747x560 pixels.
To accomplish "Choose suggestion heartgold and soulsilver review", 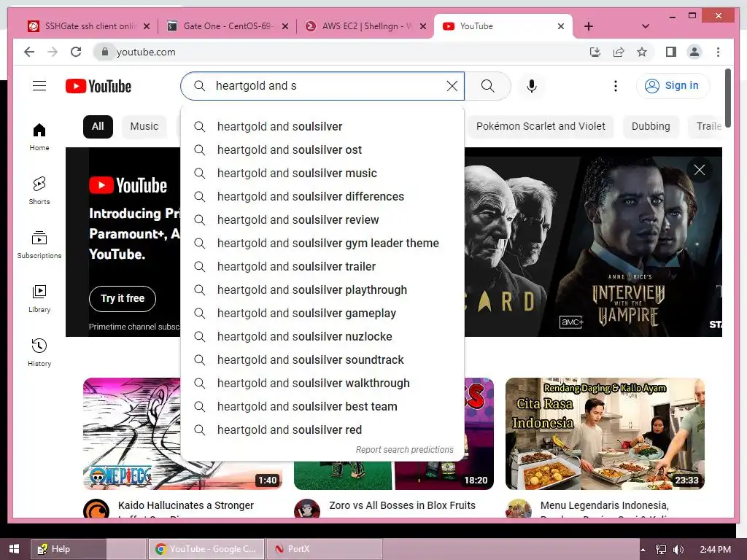I will (x=322, y=220).
